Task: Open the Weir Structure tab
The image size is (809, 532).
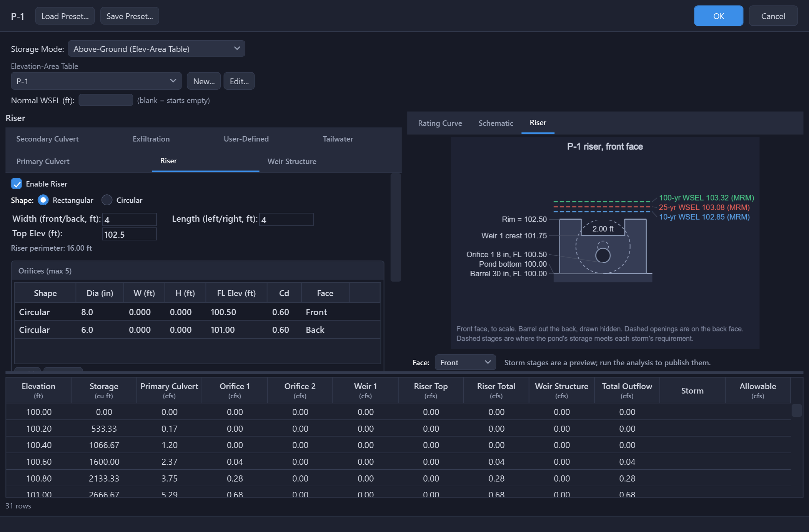Action: coord(292,161)
